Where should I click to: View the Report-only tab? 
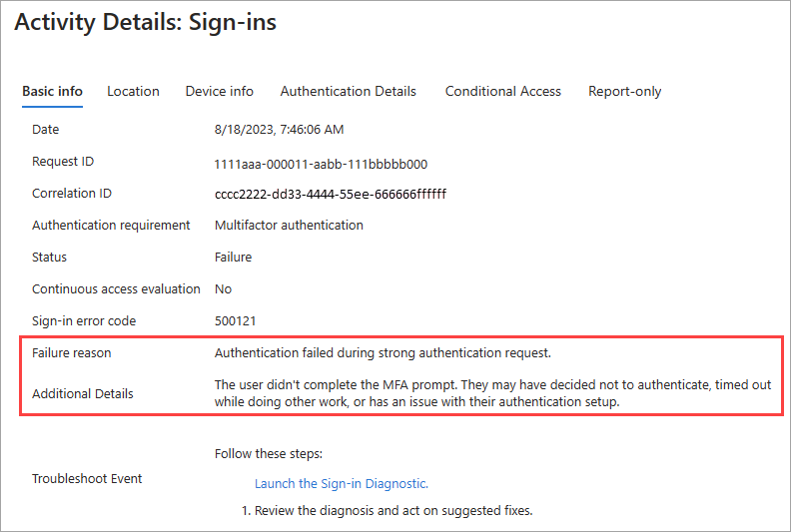[624, 91]
